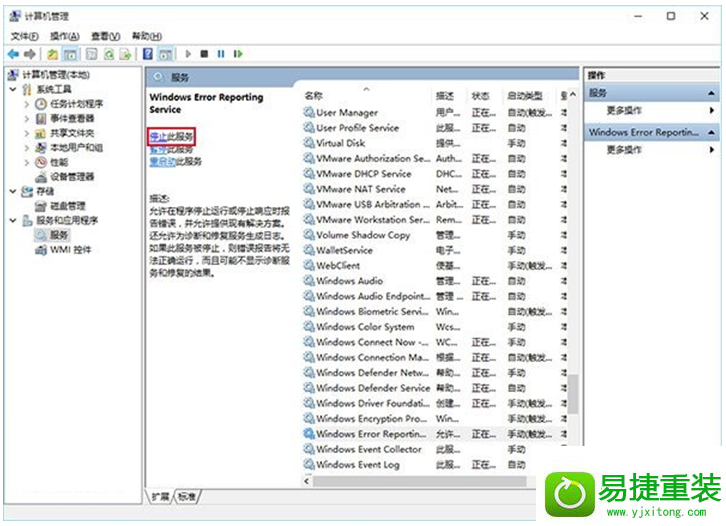Click the blue Help toolbar icon

[x=148, y=54]
